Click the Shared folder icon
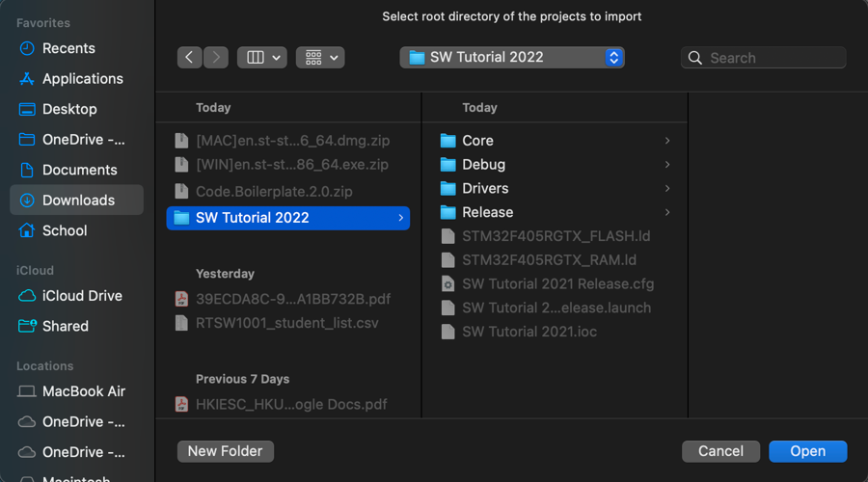Image resolution: width=868 pixels, height=482 pixels. 27,326
